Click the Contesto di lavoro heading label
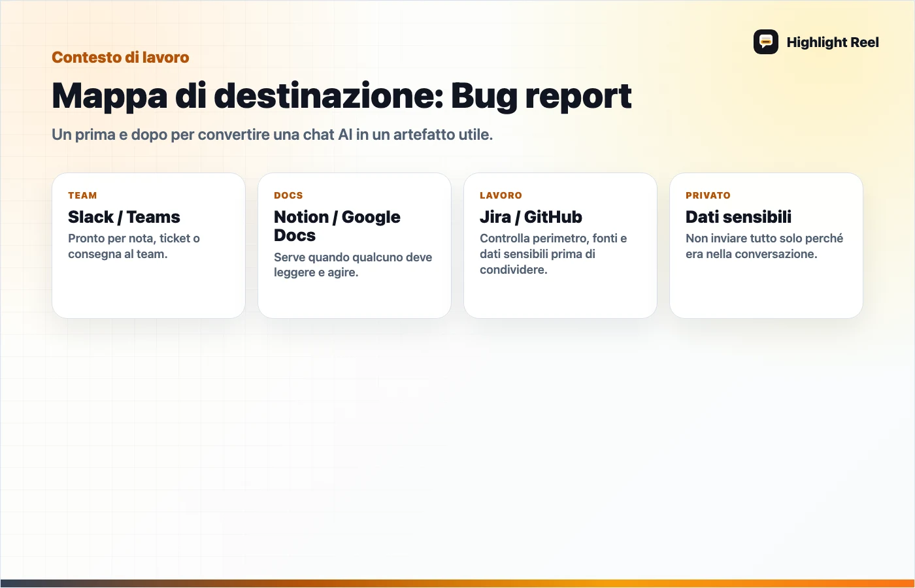This screenshot has width=915, height=588. (x=120, y=57)
